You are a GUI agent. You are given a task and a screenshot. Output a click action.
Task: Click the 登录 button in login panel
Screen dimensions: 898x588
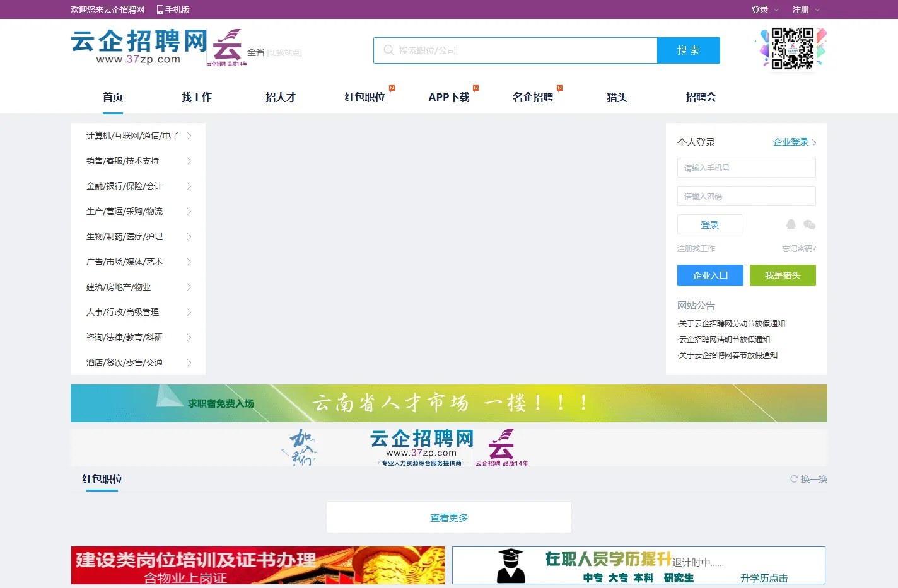(709, 224)
